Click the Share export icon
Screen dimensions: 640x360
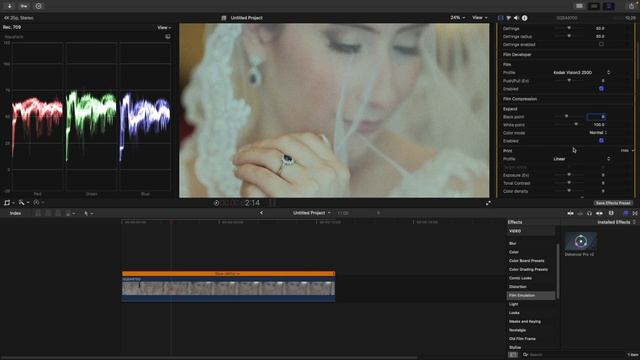631,6
